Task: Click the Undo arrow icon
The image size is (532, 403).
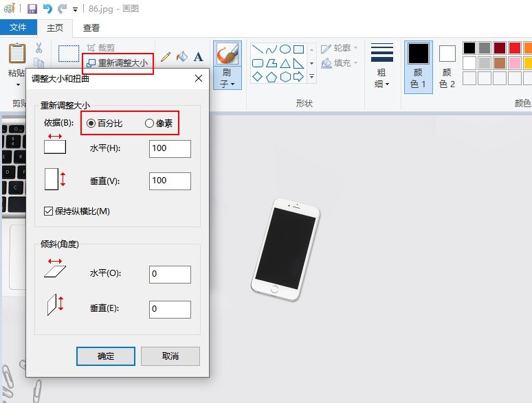Action: [x=47, y=8]
